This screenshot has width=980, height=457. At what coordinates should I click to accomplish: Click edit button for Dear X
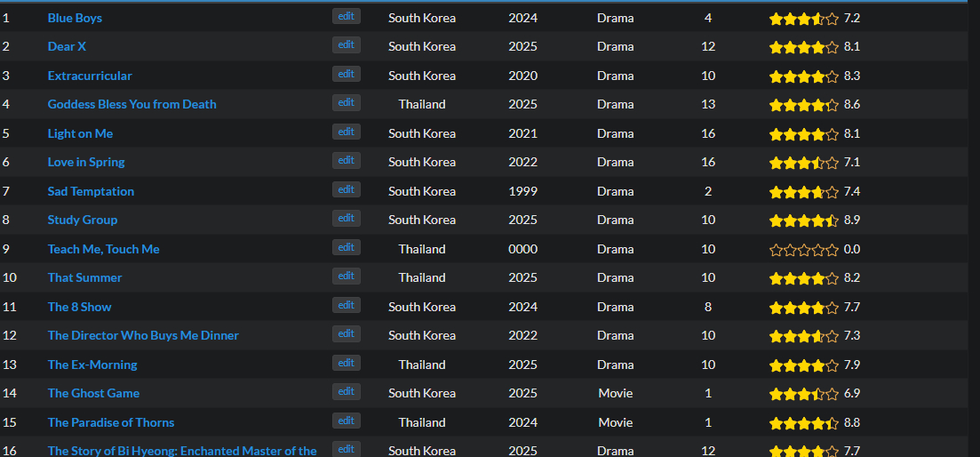click(x=347, y=45)
